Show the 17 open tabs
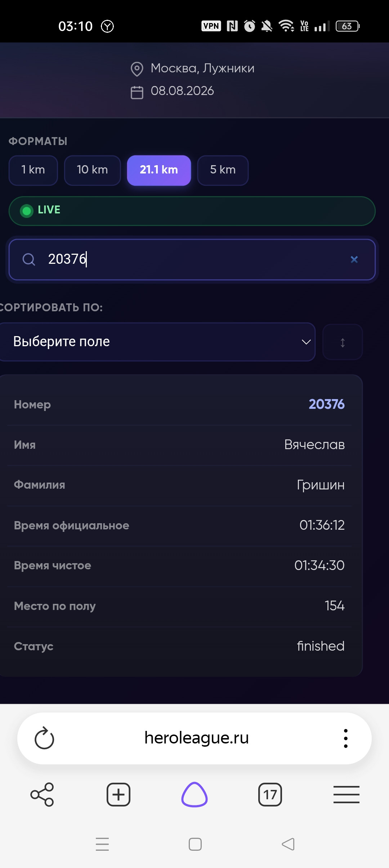The height and width of the screenshot is (868, 389). click(x=270, y=794)
